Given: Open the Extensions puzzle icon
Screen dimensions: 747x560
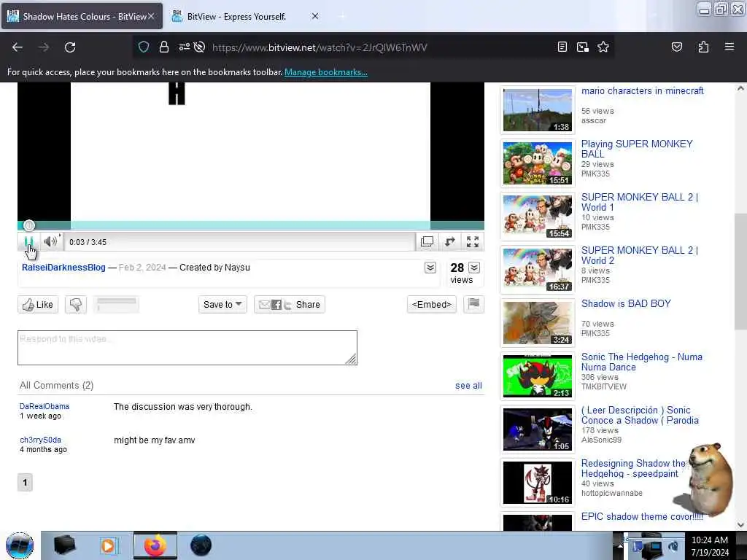Looking at the screenshot, I should pos(703,47).
